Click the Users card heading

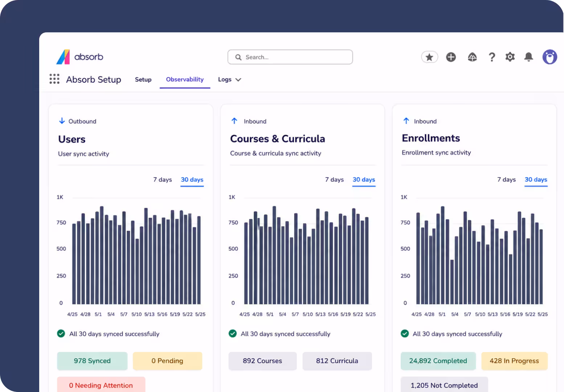(x=72, y=139)
